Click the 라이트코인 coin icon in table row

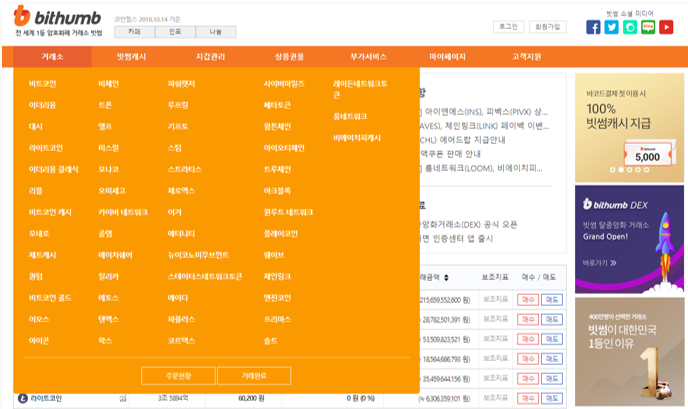(22, 398)
